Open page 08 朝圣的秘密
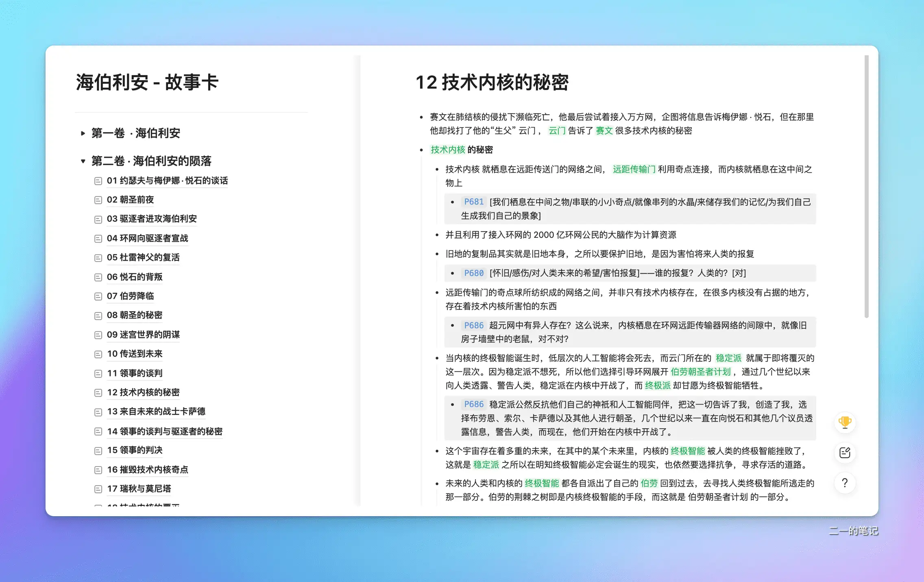This screenshot has width=924, height=582. click(x=135, y=315)
